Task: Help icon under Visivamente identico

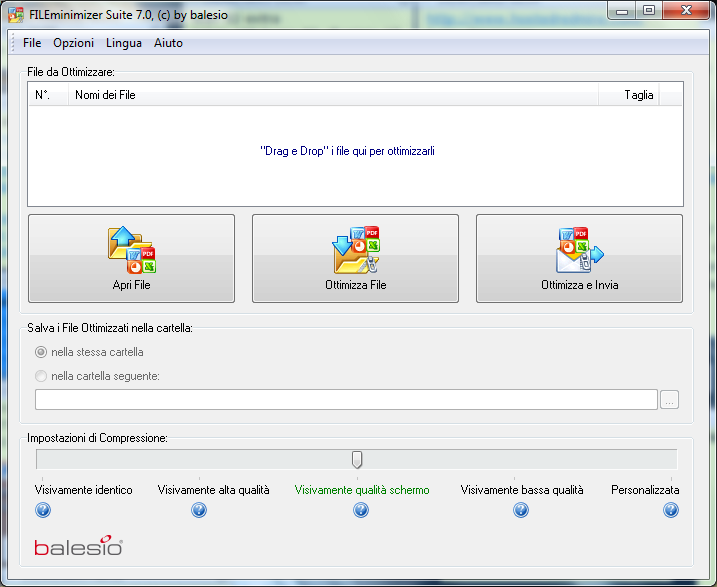Action: (x=43, y=510)
